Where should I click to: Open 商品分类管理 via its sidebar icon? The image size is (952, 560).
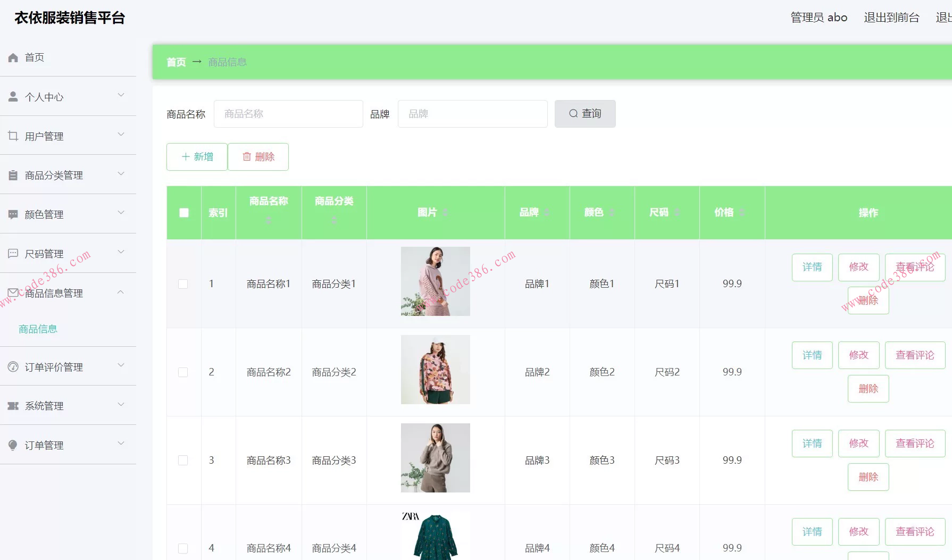(13, 174)
